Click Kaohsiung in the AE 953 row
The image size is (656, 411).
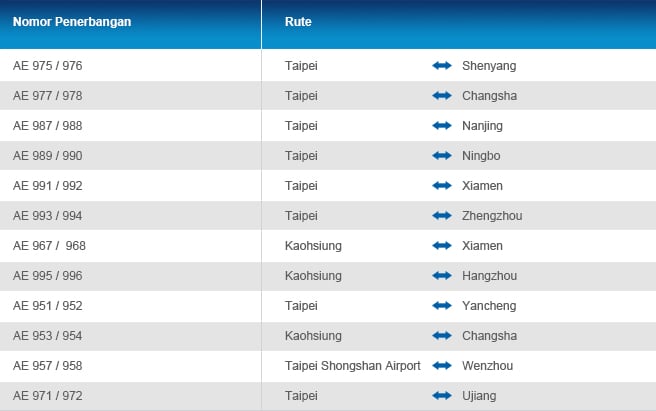point(313,336)
